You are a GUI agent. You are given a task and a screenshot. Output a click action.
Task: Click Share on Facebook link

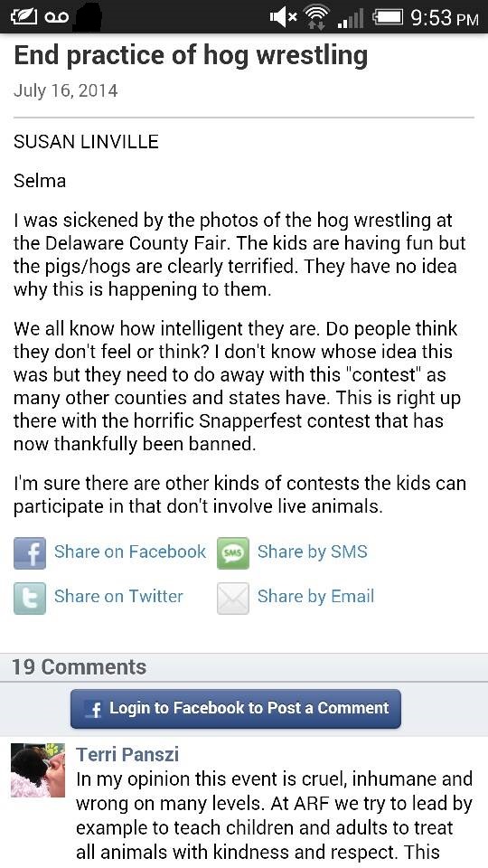tap(130, 552)
